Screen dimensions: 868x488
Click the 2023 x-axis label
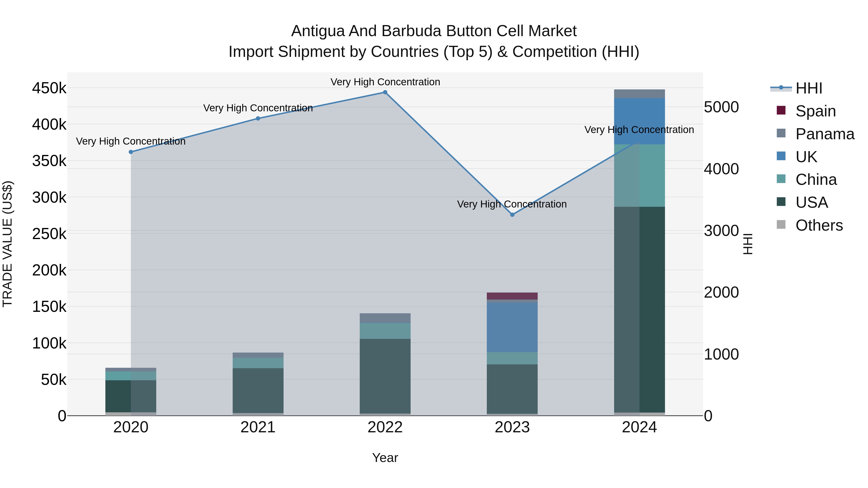click(x=512, y=427)
